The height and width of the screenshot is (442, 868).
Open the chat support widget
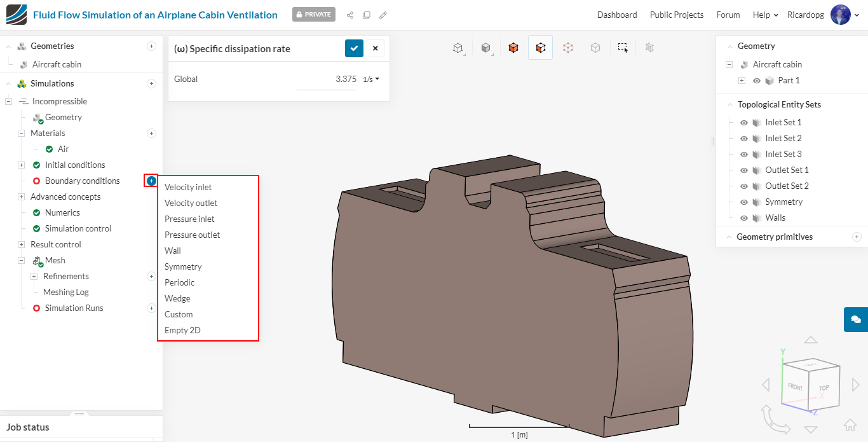click(x=855, y=319)
